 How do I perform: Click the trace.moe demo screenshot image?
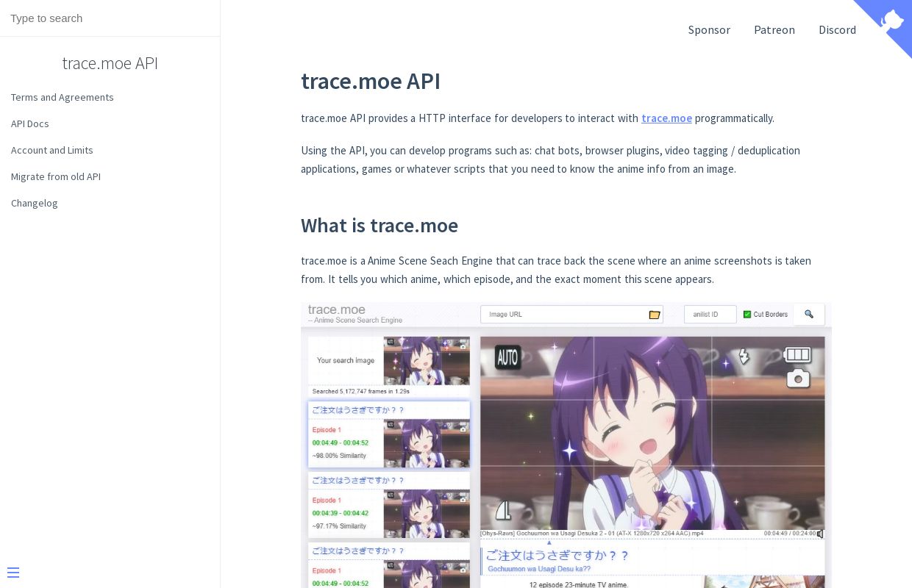[x=566, y=445]
